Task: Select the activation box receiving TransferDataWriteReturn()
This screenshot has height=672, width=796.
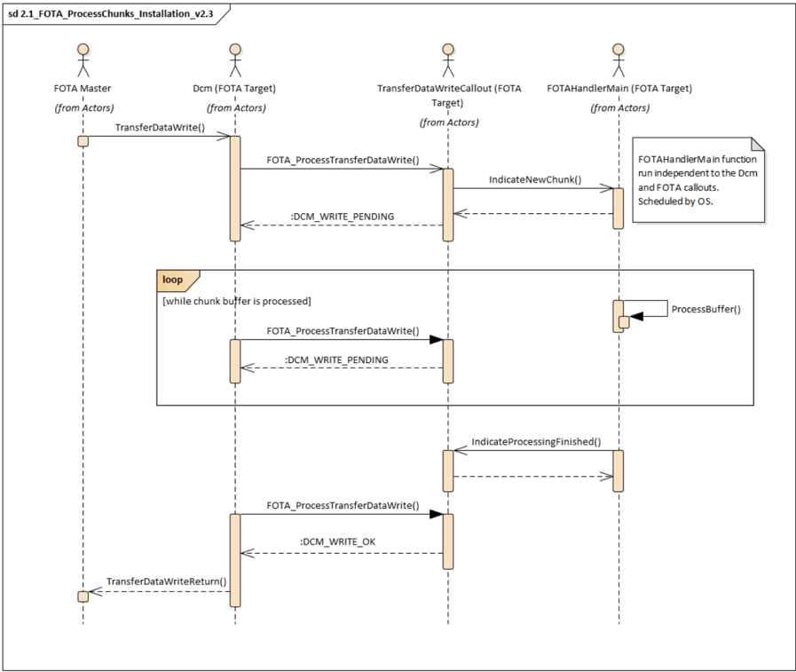Action: pyautogui.click(x=83, y=597)
